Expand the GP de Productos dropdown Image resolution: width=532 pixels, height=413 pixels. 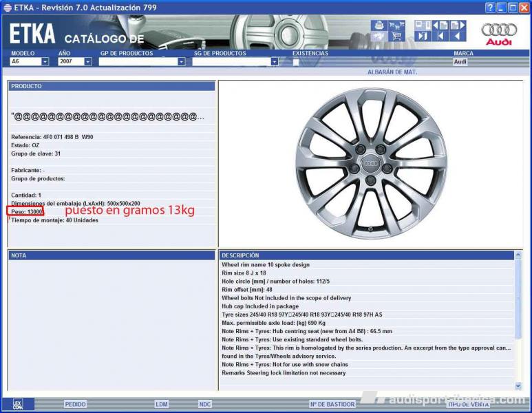click(x=182, y=61)
